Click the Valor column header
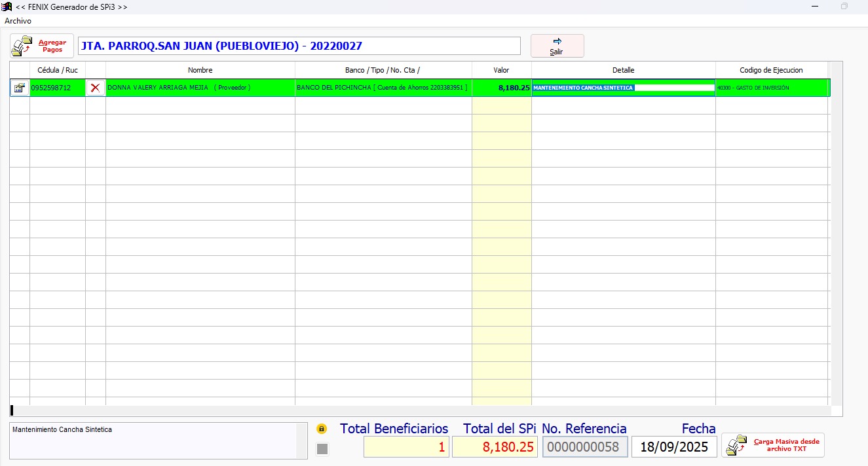 coord(501,70)
